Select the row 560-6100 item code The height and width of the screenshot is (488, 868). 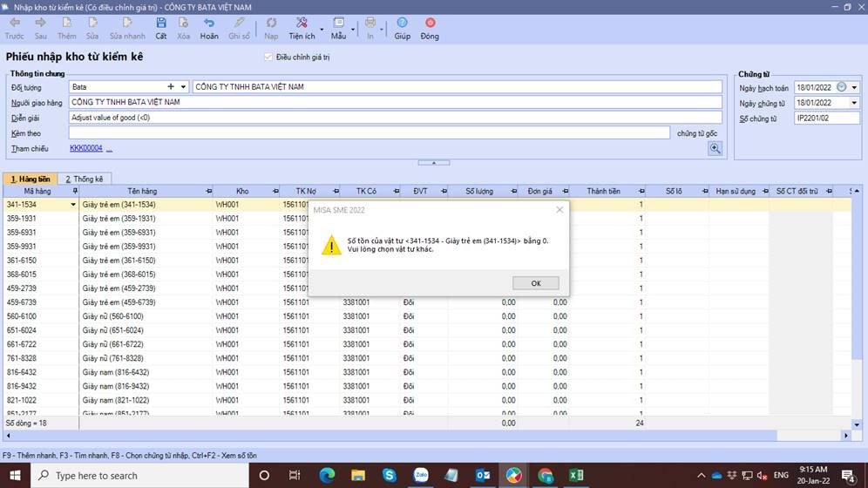[x=40, y=316]
